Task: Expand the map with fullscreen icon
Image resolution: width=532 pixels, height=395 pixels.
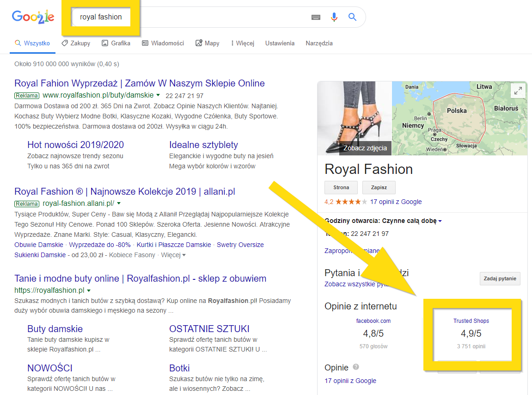Action: click(518, 91)
